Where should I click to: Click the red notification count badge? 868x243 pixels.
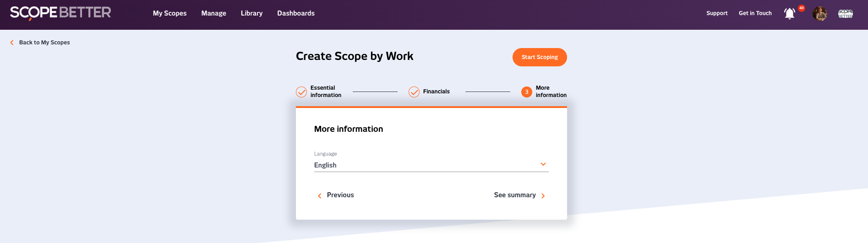click(802, 8)
